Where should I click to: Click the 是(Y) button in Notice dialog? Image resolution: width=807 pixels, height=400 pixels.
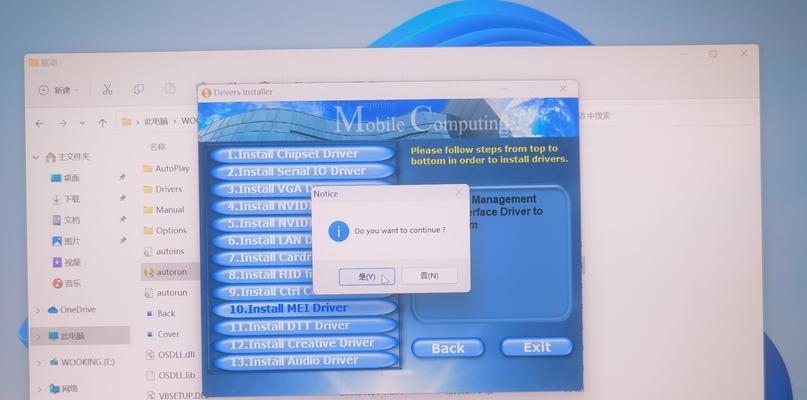click(366, 276)
